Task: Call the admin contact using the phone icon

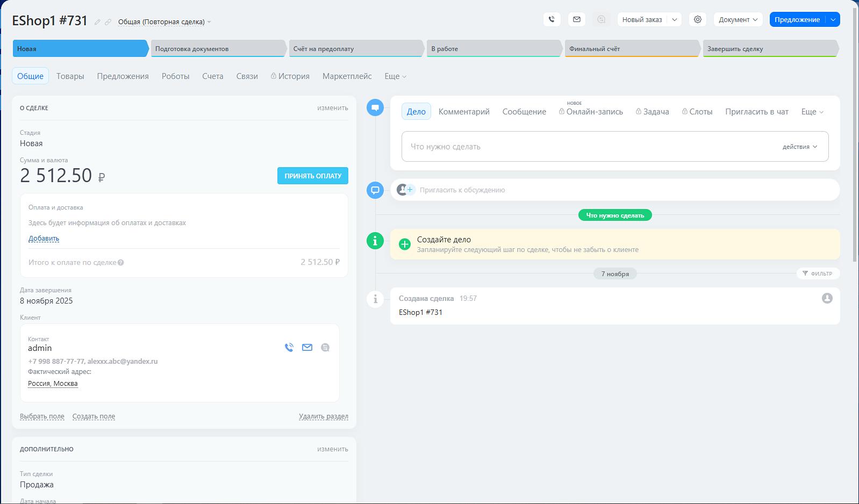Action: click(289, 348)
